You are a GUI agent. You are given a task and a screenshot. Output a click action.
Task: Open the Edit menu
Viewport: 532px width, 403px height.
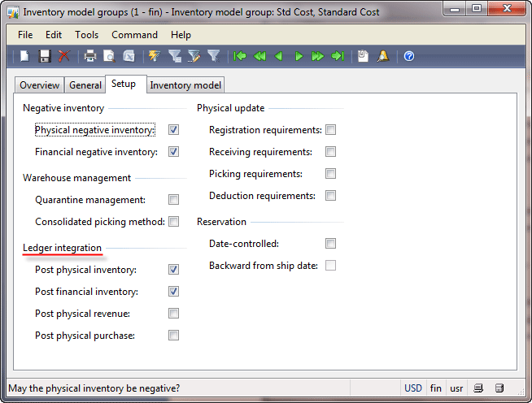point(54,35)
